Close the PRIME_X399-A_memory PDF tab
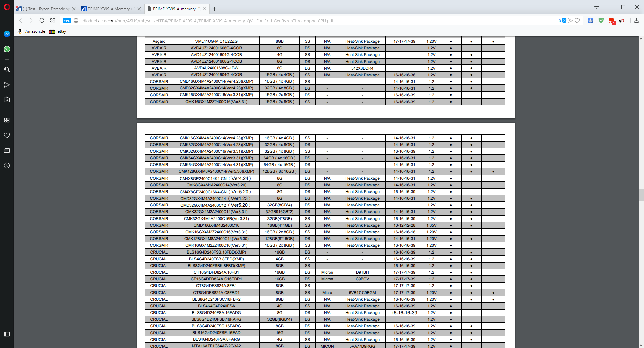Screen dimensions: 644x348 coord(204,9)
